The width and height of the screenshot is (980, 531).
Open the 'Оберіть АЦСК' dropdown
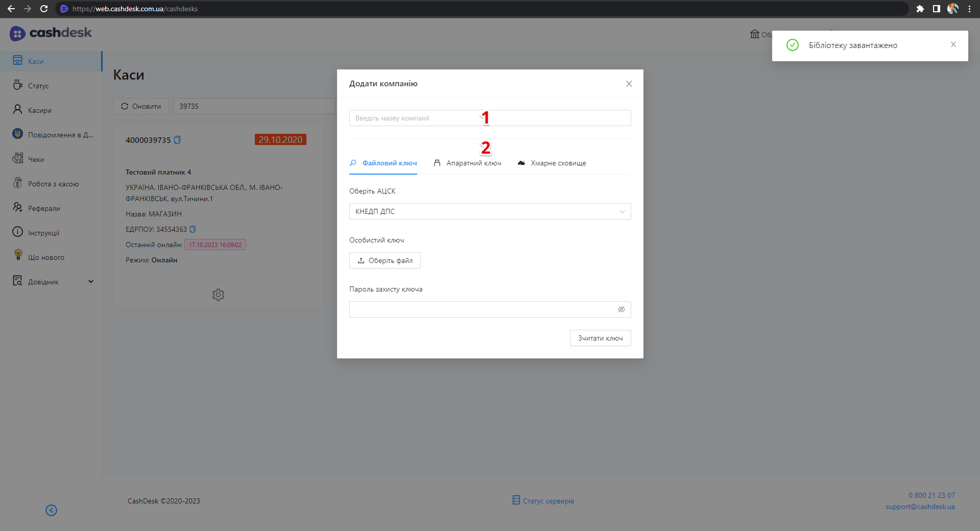point(490,211)
